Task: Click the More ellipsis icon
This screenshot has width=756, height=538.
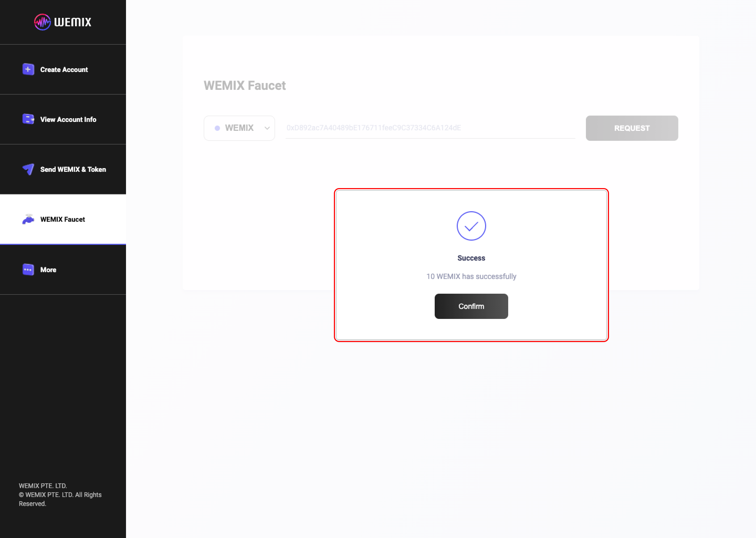Action: tap(28, 270)
